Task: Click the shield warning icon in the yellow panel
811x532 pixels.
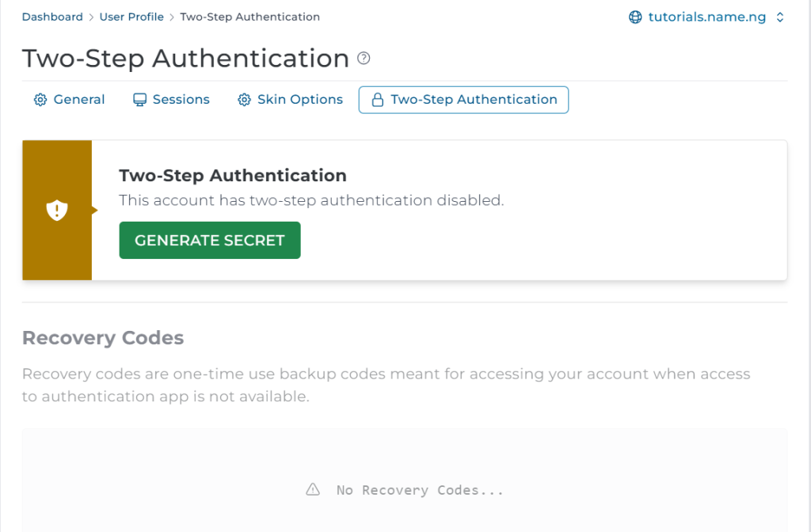Action: (57, 211)
